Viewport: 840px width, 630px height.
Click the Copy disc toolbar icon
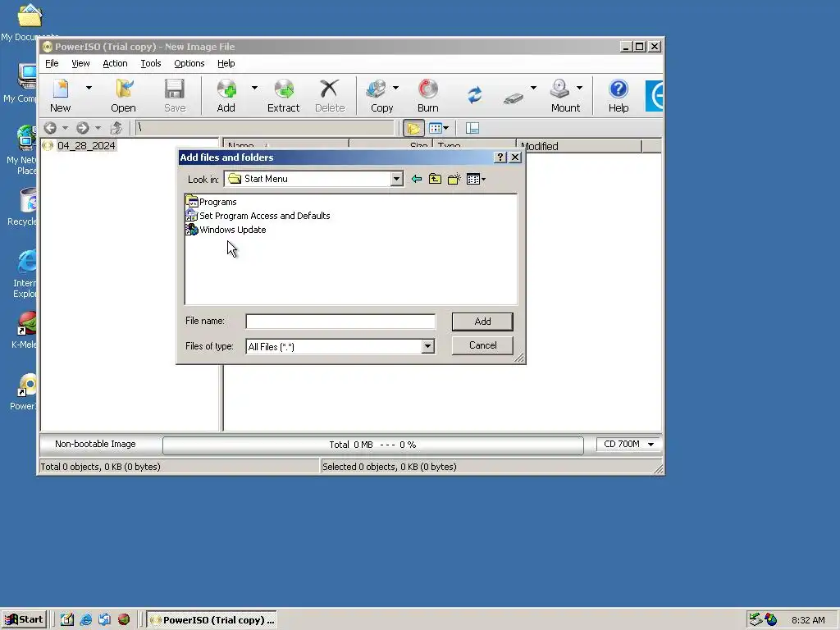click(381, 95)
